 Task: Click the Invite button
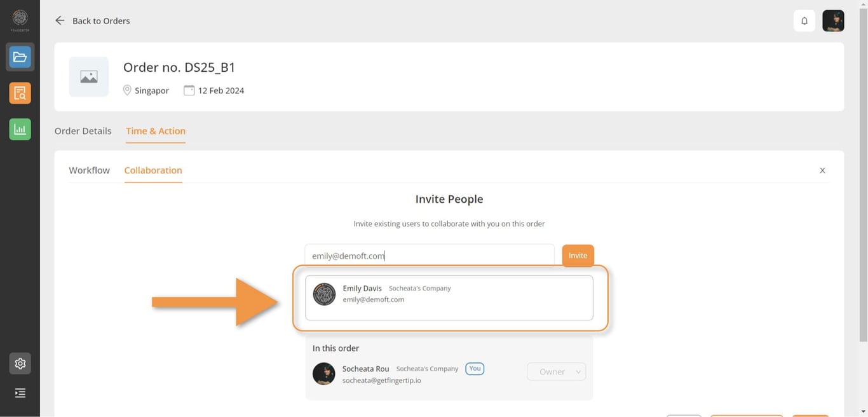[x=577, y=255]
